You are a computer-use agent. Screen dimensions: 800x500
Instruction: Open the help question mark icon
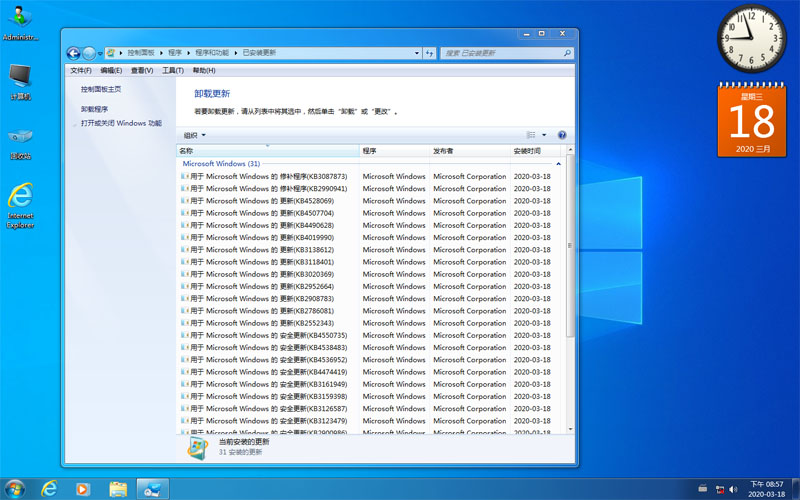point(562,135)
